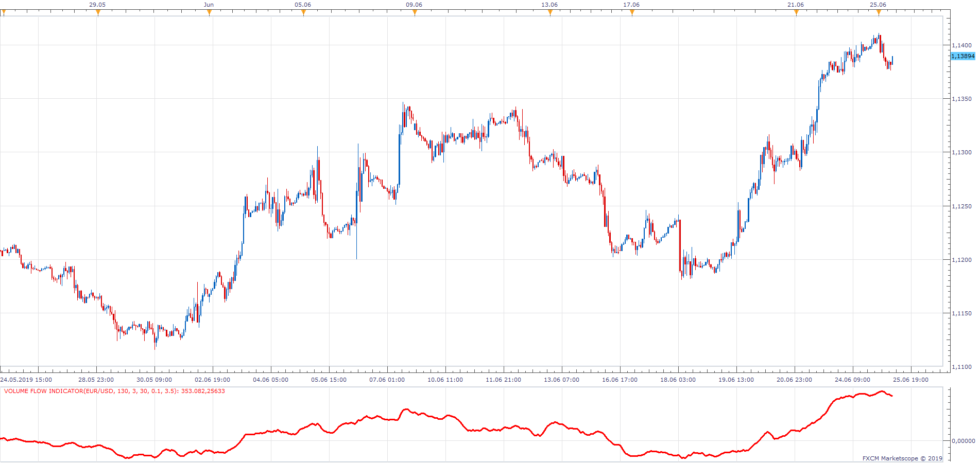Click the 18.06 03:00 time label
This screenshot has width=980, height=463.
[678, 380]
